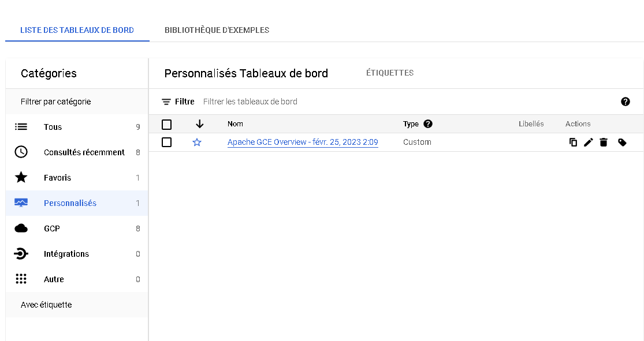Toggle sort order with the down arrow
Image resolution: width=644 pixels, height=341 pixels.
pyautogui.click(x=200, y=124)
